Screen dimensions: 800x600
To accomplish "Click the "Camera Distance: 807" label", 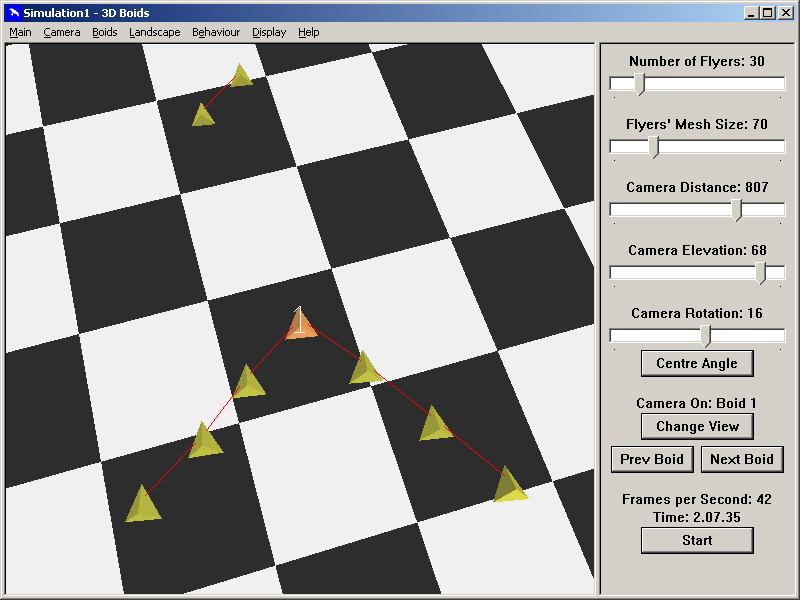I will pos(697,187).
